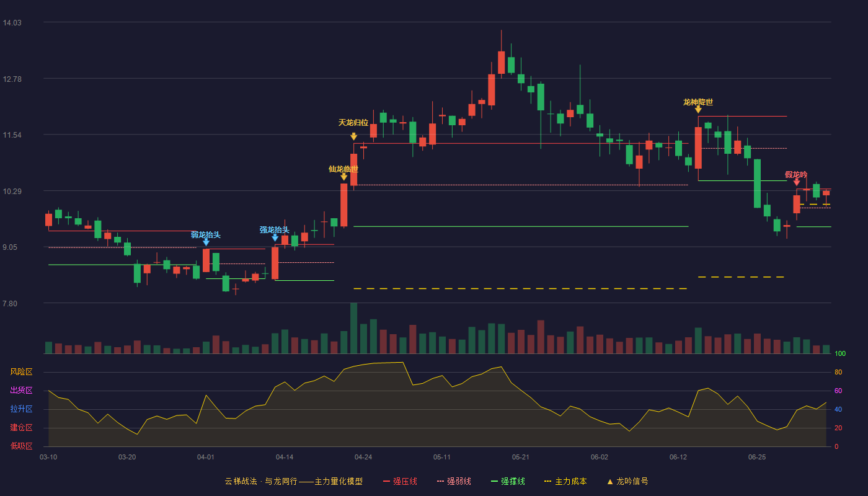The height and width of the screenshot is (496, 868).
Task: Toggle the 强弱线 legend series
Action: click(454, 481)
